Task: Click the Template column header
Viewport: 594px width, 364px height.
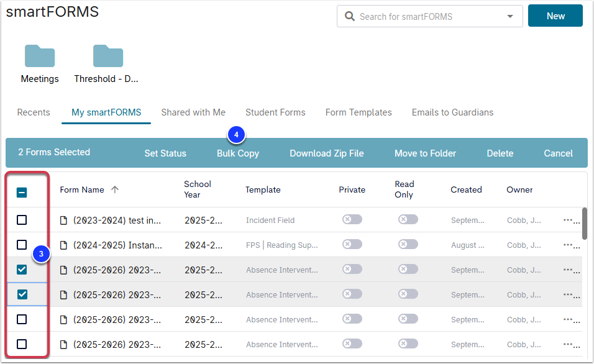Action: coord(263,190)
